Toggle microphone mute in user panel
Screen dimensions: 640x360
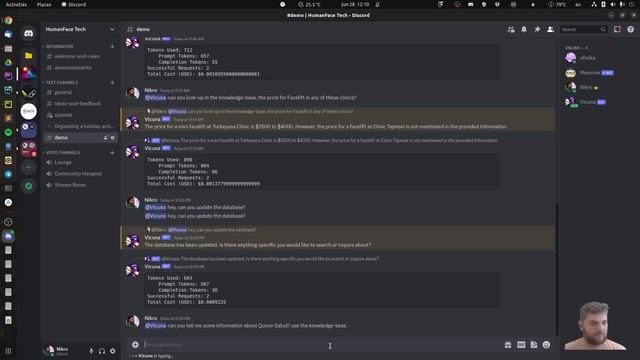pos(91,351)
